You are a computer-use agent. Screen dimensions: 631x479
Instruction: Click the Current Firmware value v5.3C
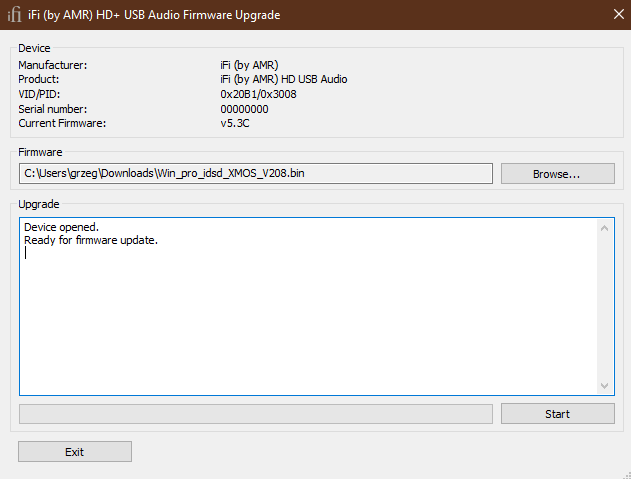coord(235,123)
